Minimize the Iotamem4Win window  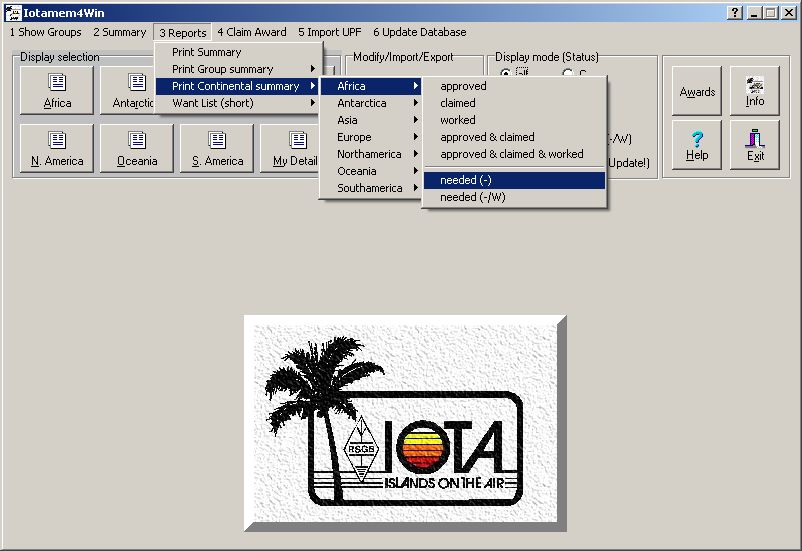[x=754, y=13]
